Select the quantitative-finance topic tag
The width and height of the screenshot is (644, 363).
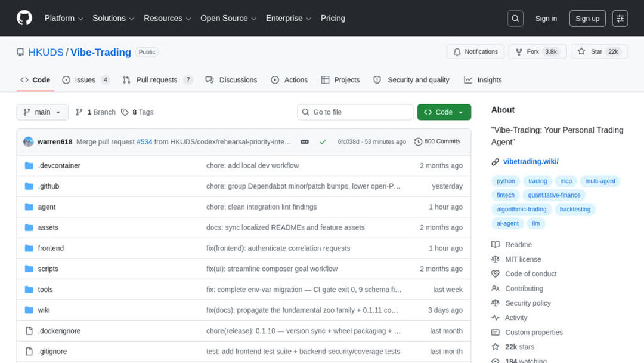(554, 195)
